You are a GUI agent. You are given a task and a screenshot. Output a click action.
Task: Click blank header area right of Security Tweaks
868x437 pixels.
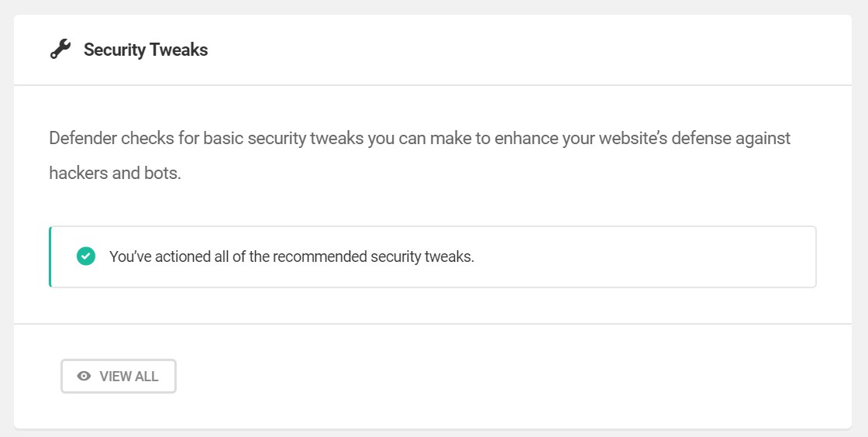pyautogui.click(x=527, y=50)
